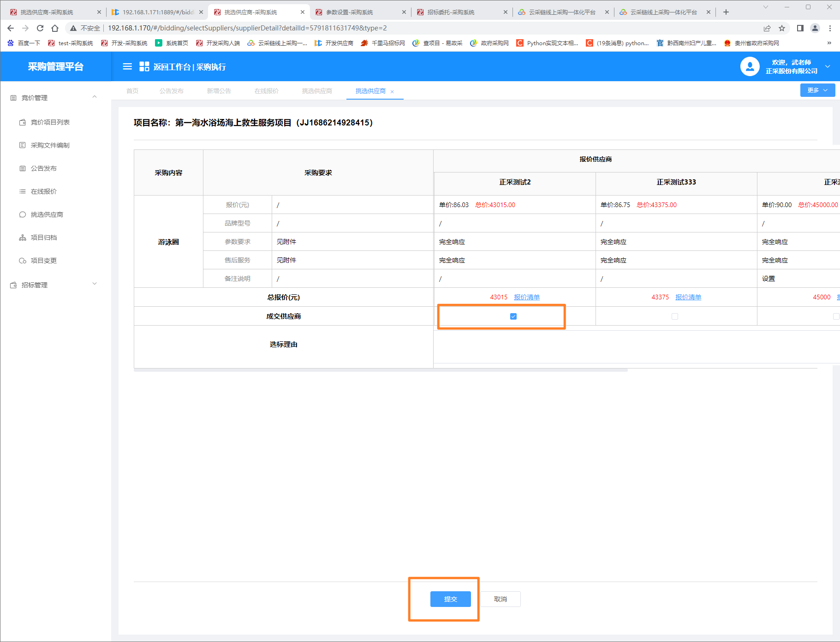Click the 提交 submit button
Screen dimensions: 840x642
pyautogui.click(x=450, y=599)
